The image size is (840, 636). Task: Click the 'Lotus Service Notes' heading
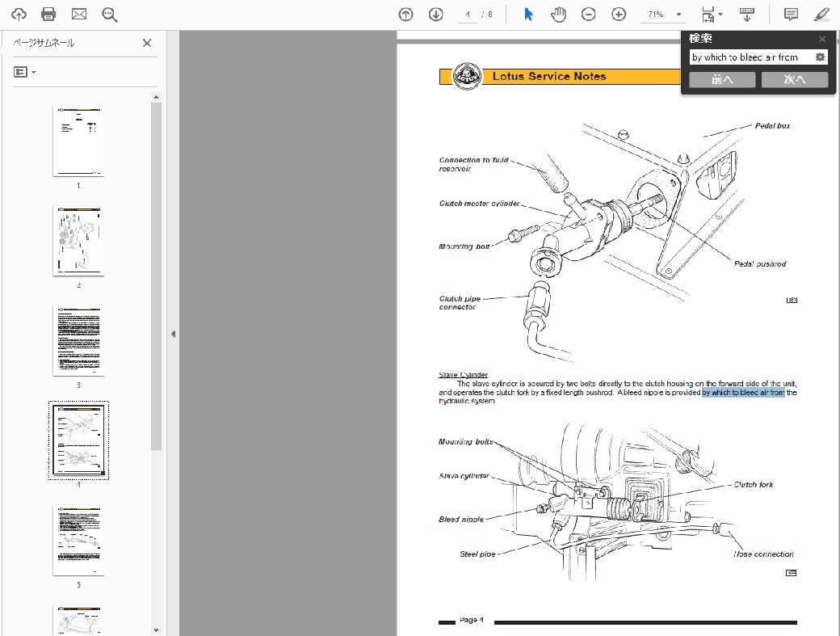[x=549, y=76]
